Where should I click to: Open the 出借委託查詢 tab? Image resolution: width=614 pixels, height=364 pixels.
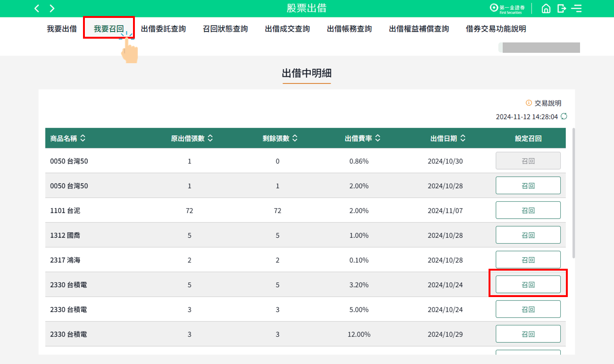(x=163, y=29)
